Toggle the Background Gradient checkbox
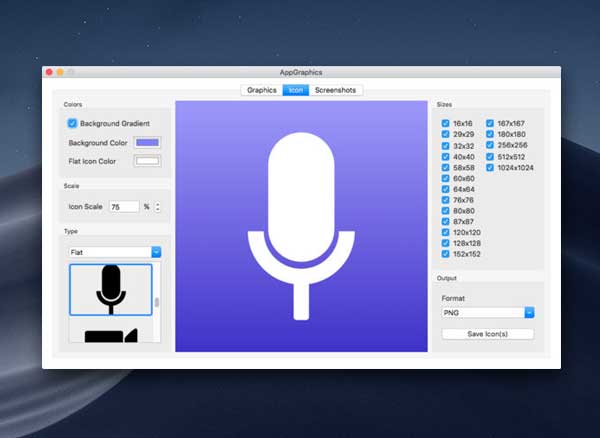 point(72,123)
